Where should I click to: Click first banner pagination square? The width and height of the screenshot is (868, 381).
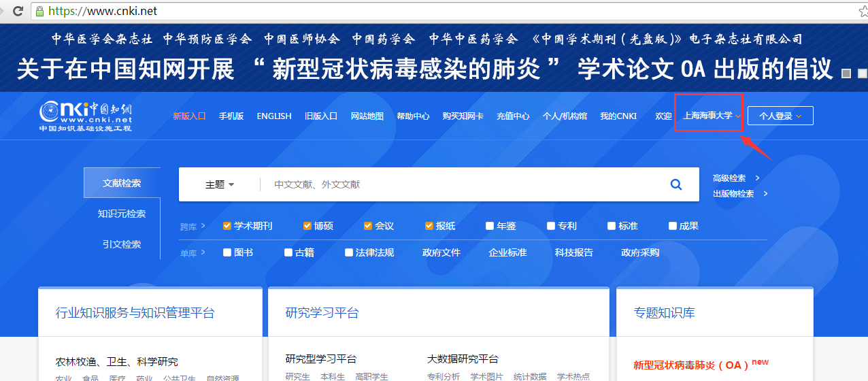[847, 73]
